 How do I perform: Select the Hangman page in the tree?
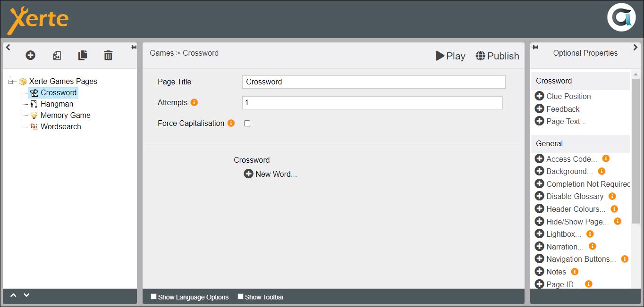[57, 104]
